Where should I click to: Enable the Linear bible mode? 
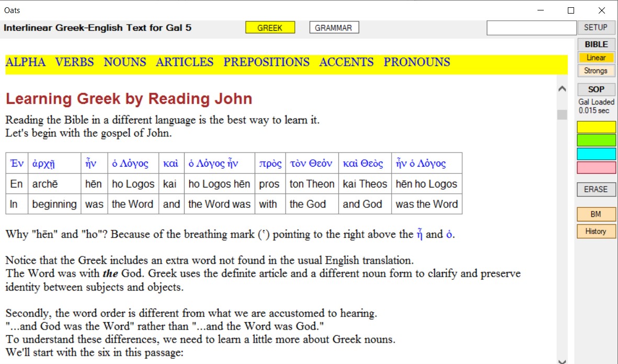[596, 57]
